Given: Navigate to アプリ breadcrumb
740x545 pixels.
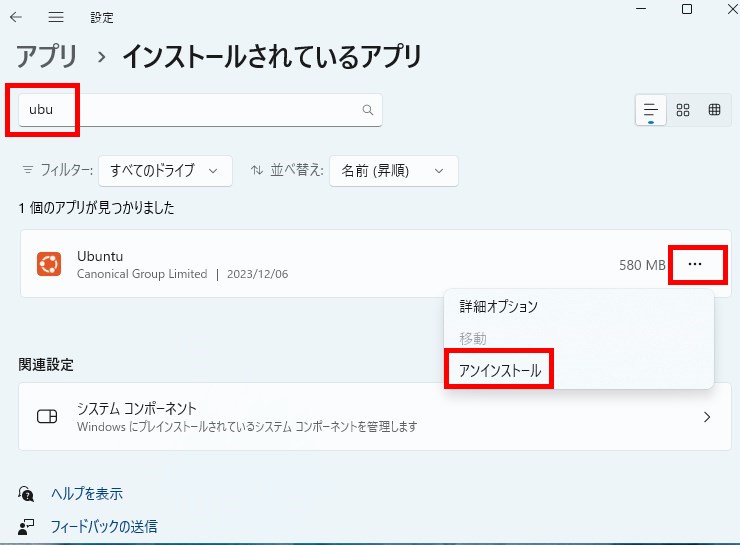Looking at the screenshot, I should [x=47, y=57].
